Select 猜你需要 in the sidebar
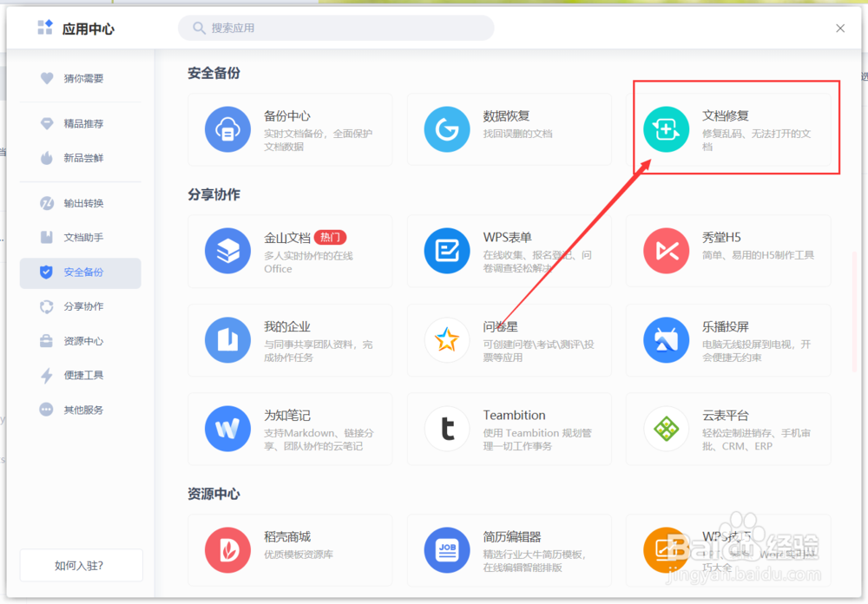This screenshot has height=604, width=868. click(x=80, y=78)
